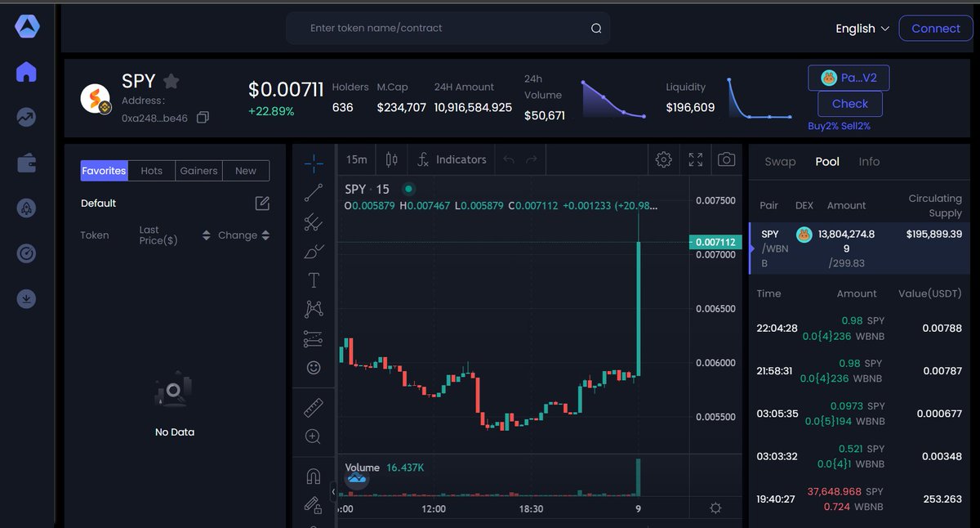Take a chart snapshot with the camera icon
Screen dimensions: 980x528
pyautogui.click(x=726, y=160)
